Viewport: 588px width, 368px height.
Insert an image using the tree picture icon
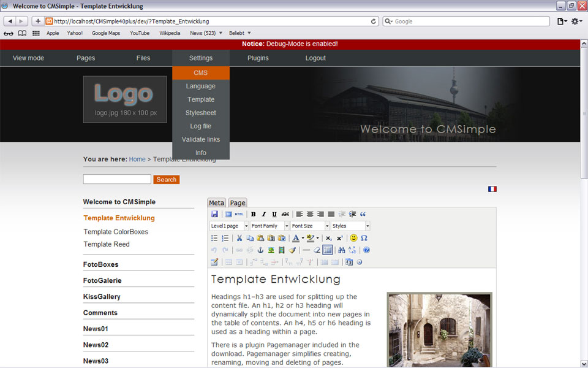[271, 250]
